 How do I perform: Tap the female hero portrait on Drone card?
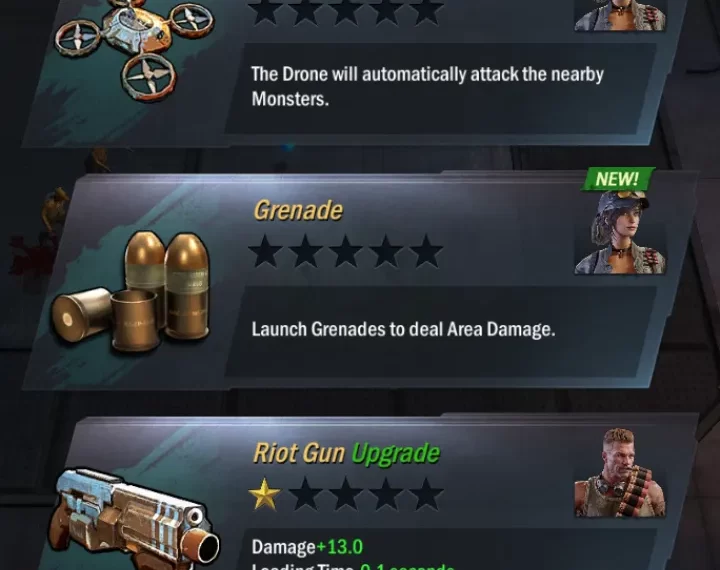pos(620,15)
